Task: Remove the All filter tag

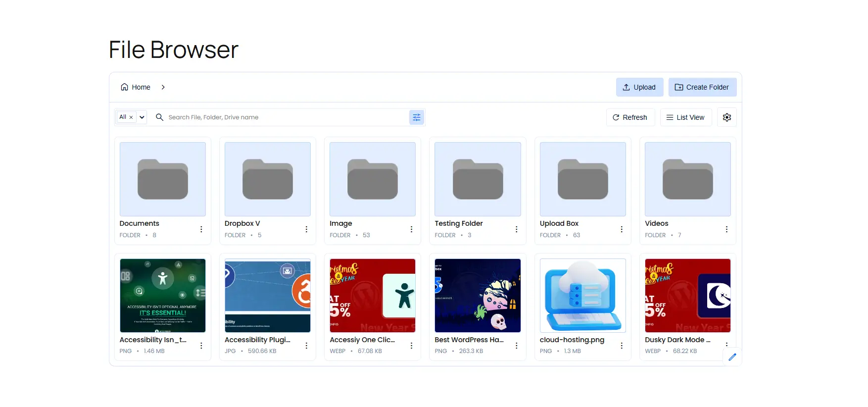Action: (x=131, y=117)
